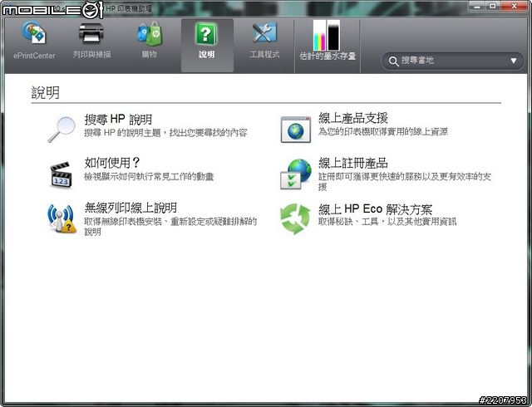Minimize the HP 印表機助理 window
Screen dimensions: 532x407
tap(477, 7)
